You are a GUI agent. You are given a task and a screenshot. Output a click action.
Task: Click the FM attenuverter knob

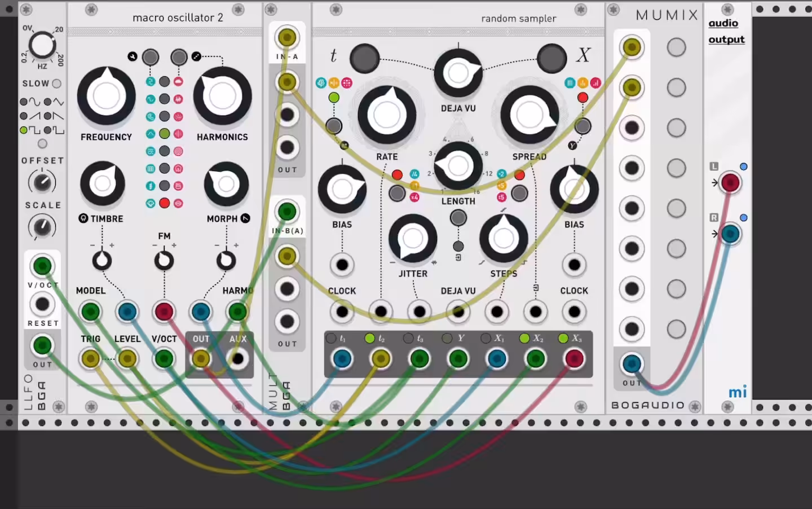[164, 260]
